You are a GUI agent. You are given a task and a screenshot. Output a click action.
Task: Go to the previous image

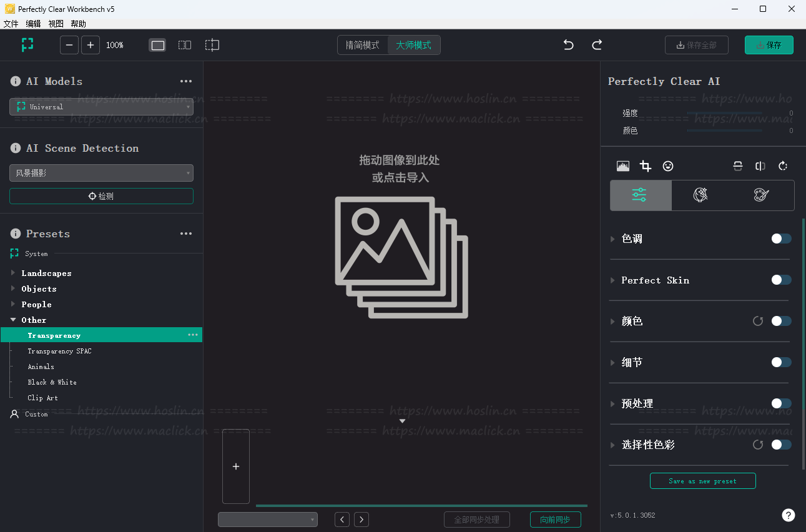click(342, 520)
